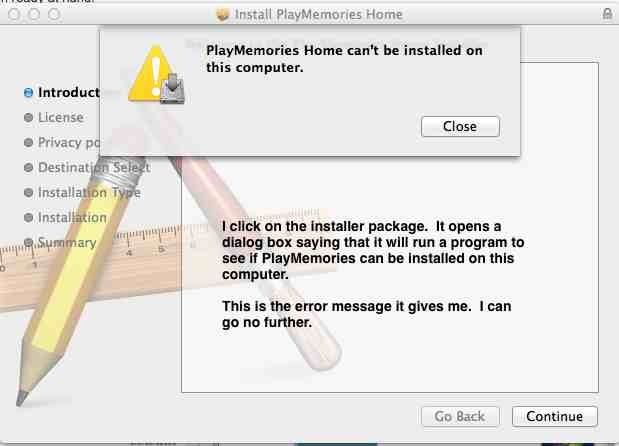Click the "Install PlayMemories Home" window title
The image size is (619, 446).
(x=318, y=15)
